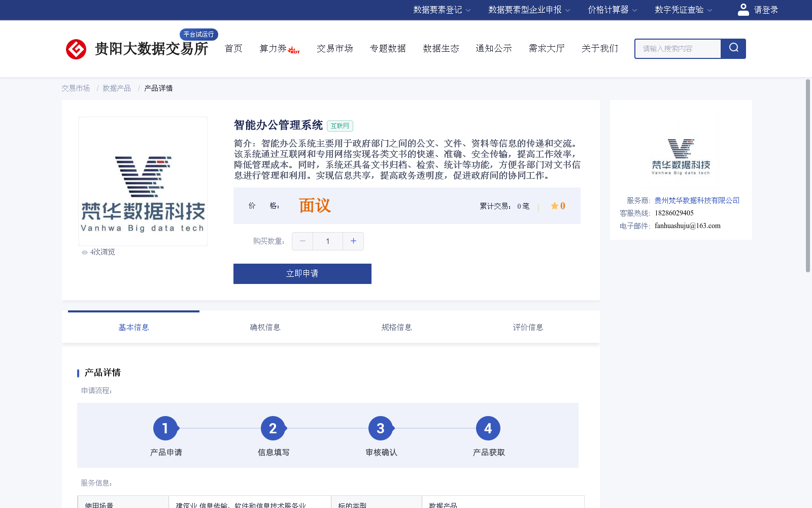
Task: Open 算力券 menu item
Action: 273,48
